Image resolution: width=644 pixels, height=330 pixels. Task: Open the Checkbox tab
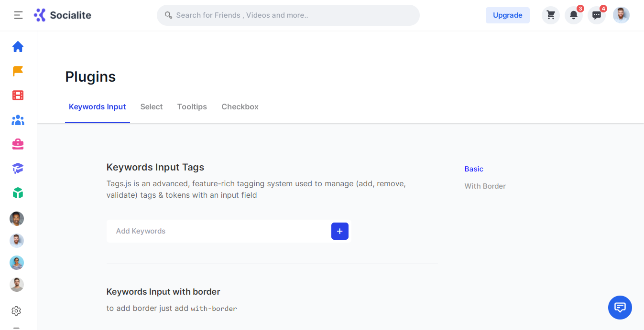(x=240, y=107)
